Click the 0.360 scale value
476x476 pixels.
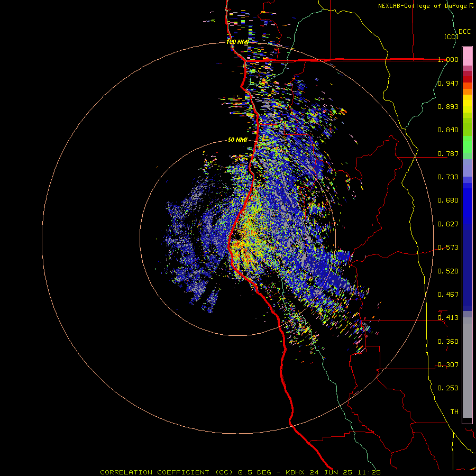[x=448, y=342]
